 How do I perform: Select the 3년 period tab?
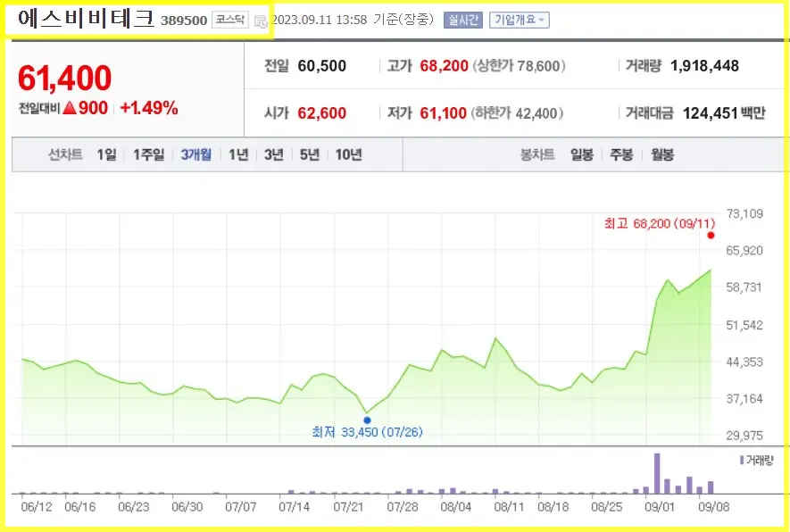click(x=273, y=154)
